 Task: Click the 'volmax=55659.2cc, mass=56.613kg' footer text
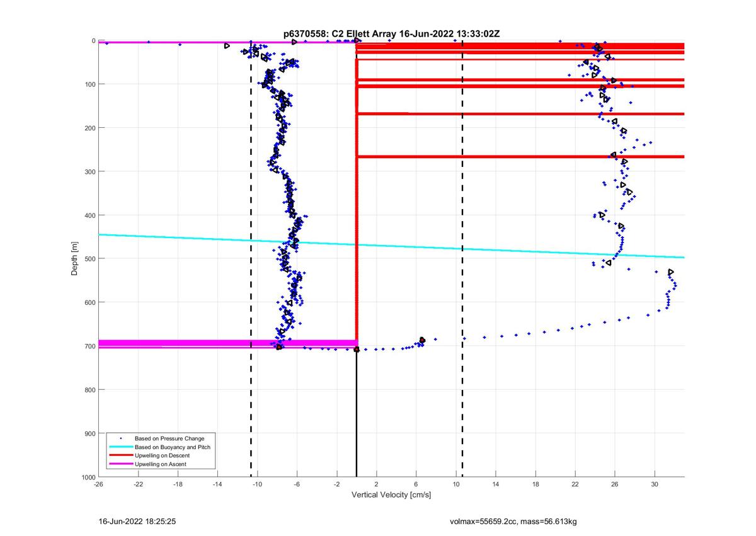(x=513, y=522)
